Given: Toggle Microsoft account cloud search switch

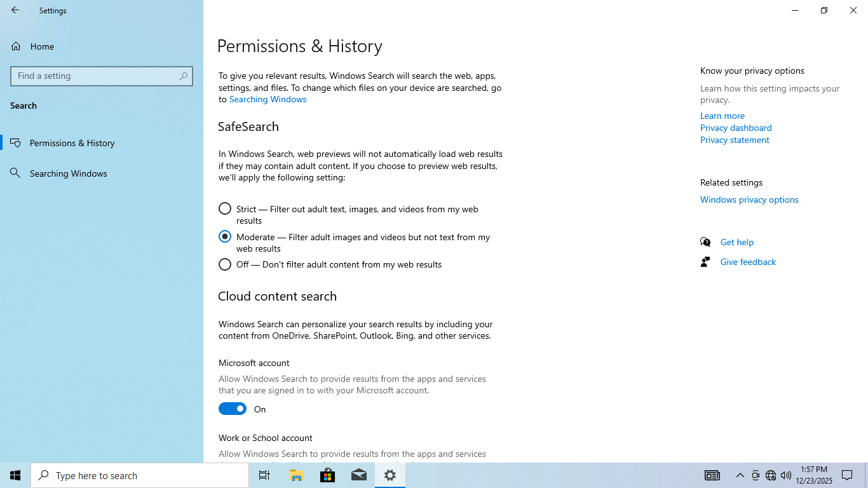Looking at the screenshot, I should (x=233, y=409).
